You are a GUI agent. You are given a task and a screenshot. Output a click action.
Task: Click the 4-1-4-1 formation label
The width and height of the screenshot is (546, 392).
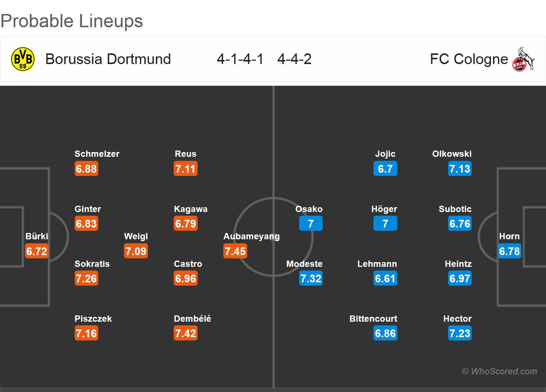coord(240,59)
